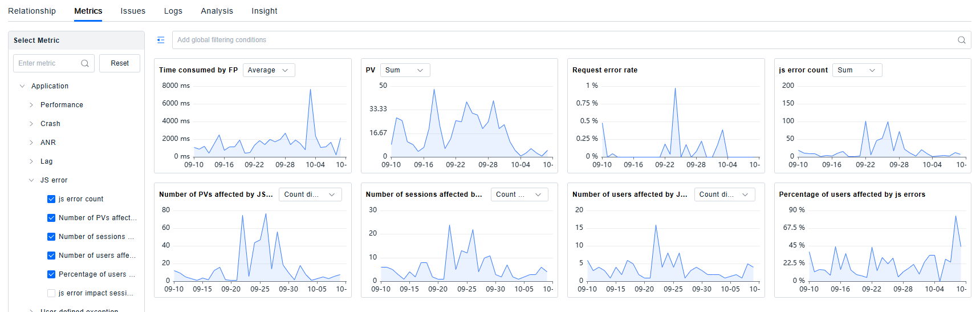Focus the Add global filtering conditions field
This screenshot has height=312, width=980.
(559, 40)
